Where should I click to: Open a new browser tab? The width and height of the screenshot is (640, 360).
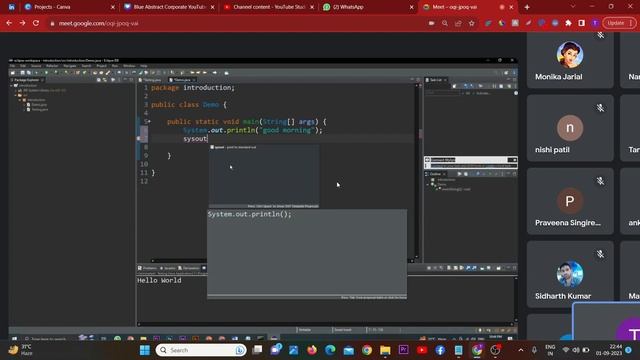[527, 7]
